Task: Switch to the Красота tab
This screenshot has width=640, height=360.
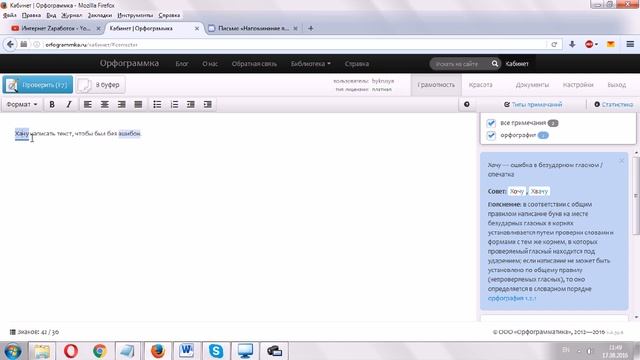Action: point(480,85)
